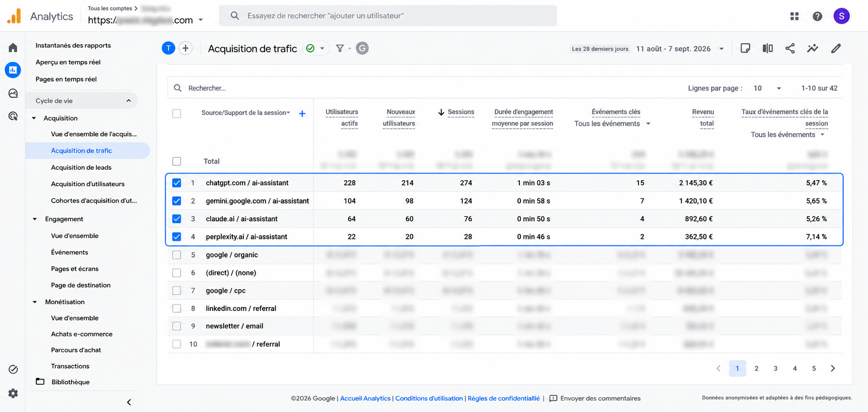
Task: Collapse the Cycle de vie section
Action: tap(129, 101)
